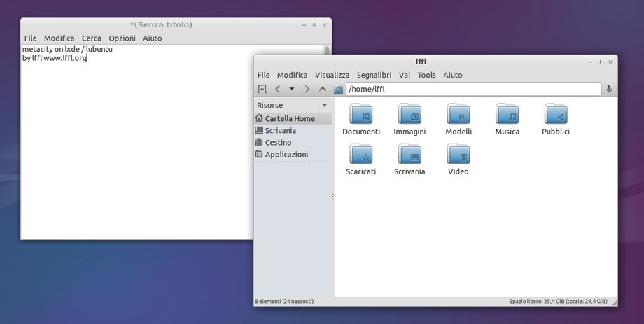Open the Cerca menu in text editor
The height and width of the screenshot is (324, 644).
[92, 38]
